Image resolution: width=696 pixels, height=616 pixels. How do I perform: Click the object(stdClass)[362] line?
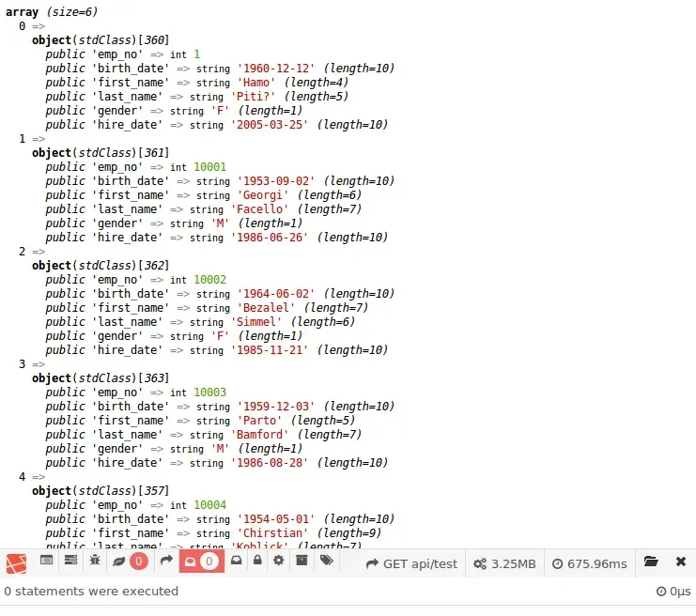[x=101, y=266]
